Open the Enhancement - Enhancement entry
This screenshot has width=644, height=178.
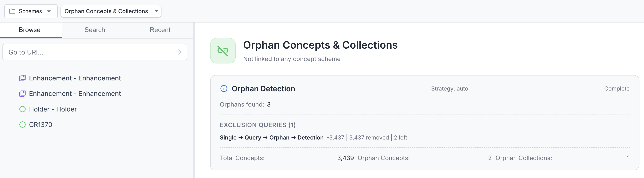(x=75, y=78)
